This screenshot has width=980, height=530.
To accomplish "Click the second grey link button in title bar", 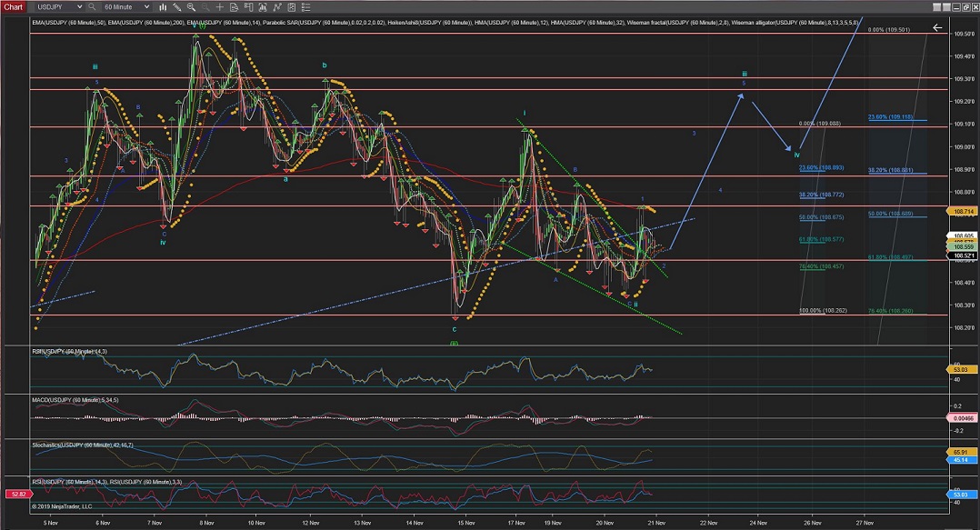I will 946,7.
